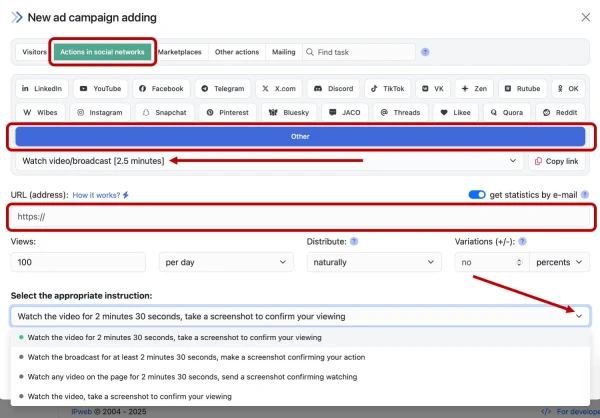Viewport: 600px width, 418px height.
Task: Choose the Snapchat network button
Action: coord(165,113)
